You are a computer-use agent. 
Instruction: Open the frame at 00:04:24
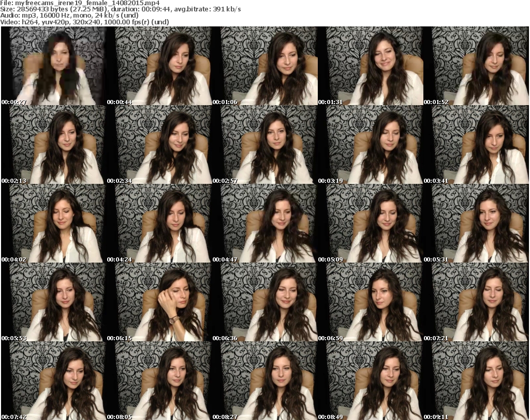pos(159,224)
